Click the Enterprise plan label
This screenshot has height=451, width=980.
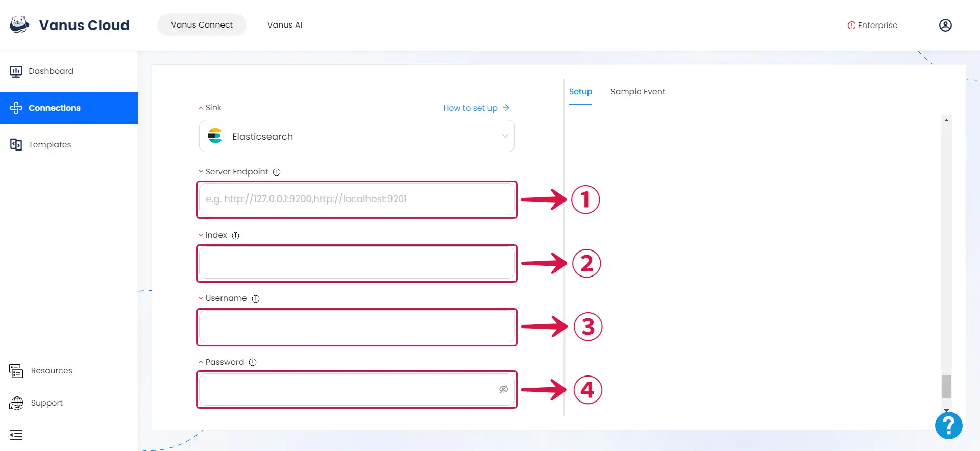coord(877,26)
